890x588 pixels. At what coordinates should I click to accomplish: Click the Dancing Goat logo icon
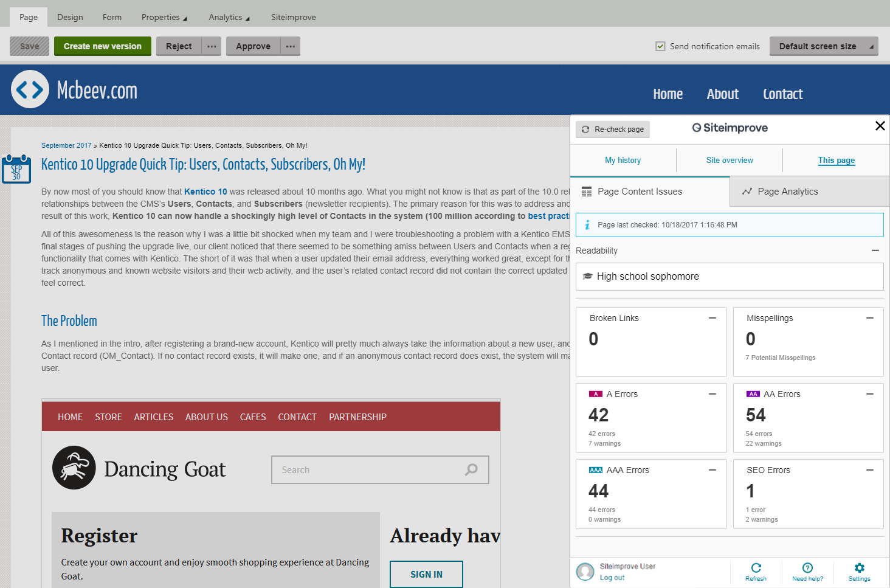point(74,468)
